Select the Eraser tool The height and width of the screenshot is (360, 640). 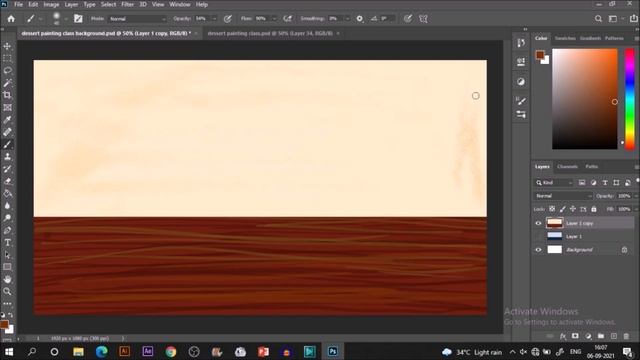coord(7,181)
